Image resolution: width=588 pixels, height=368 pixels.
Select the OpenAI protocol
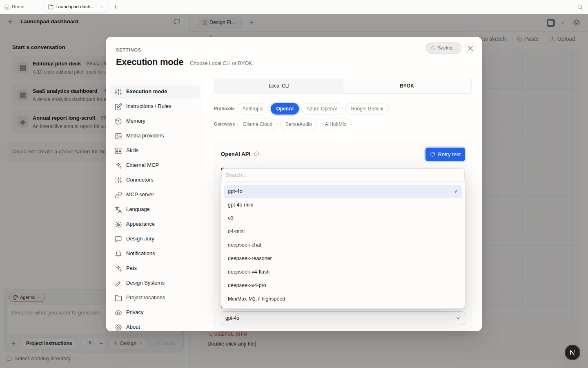285,109
